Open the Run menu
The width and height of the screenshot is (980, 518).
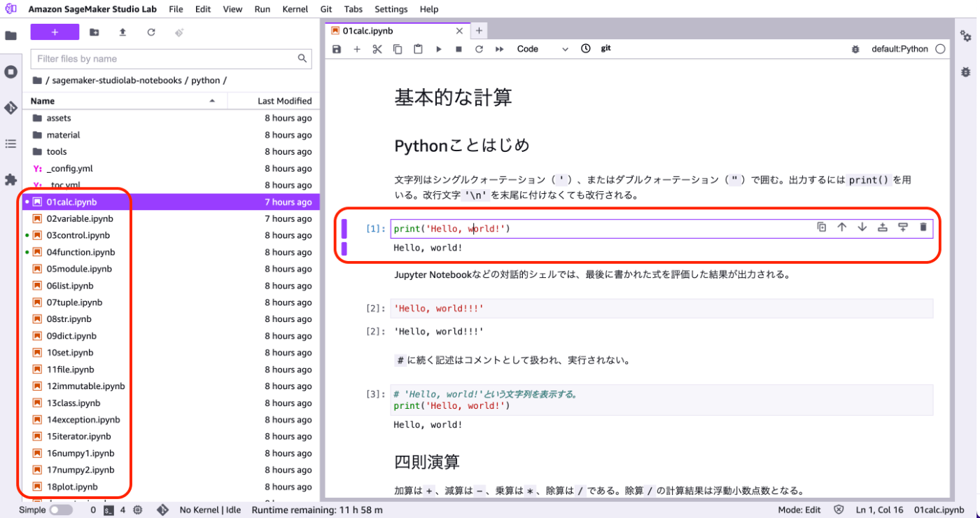tap(262, 9)
